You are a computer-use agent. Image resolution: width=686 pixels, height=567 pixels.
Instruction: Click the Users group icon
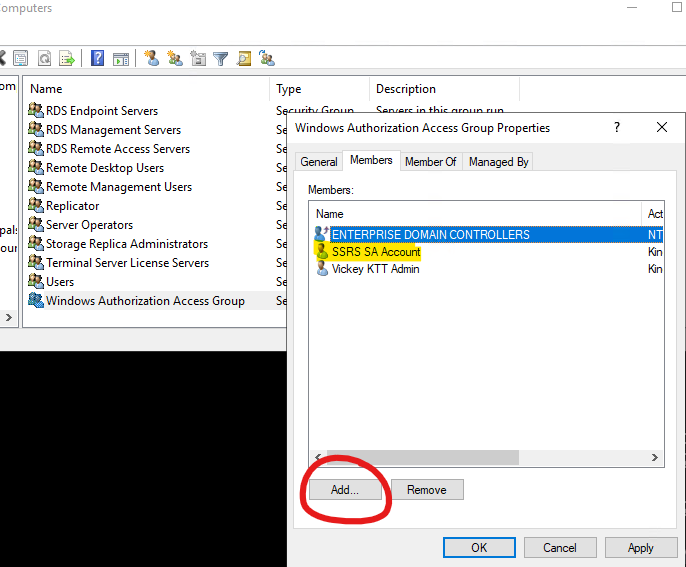(36, 281)
